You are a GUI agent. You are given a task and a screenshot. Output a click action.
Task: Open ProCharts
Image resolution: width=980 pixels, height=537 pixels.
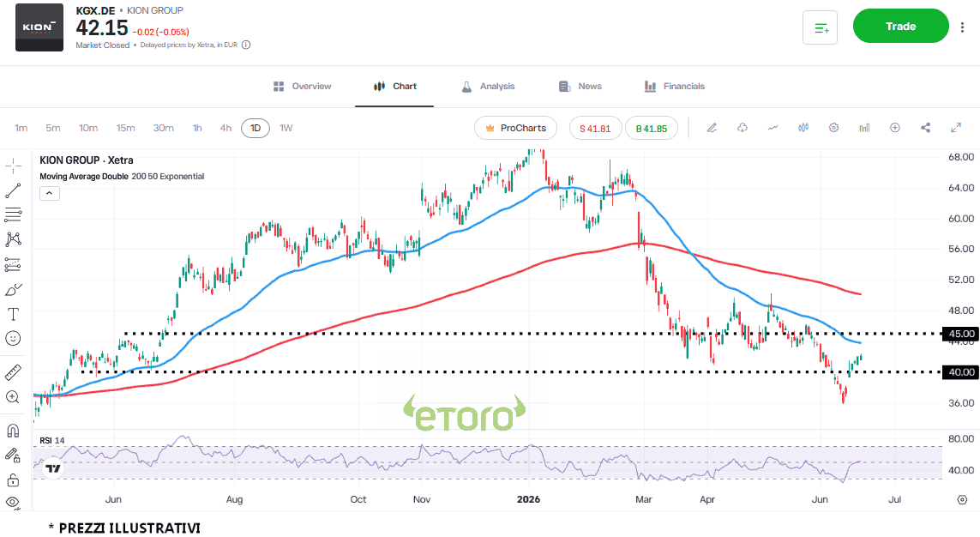click(515, 128)
